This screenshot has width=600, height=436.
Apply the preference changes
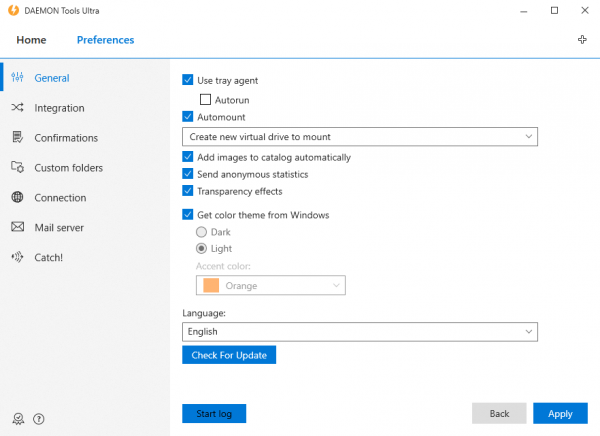coord(560,413)
